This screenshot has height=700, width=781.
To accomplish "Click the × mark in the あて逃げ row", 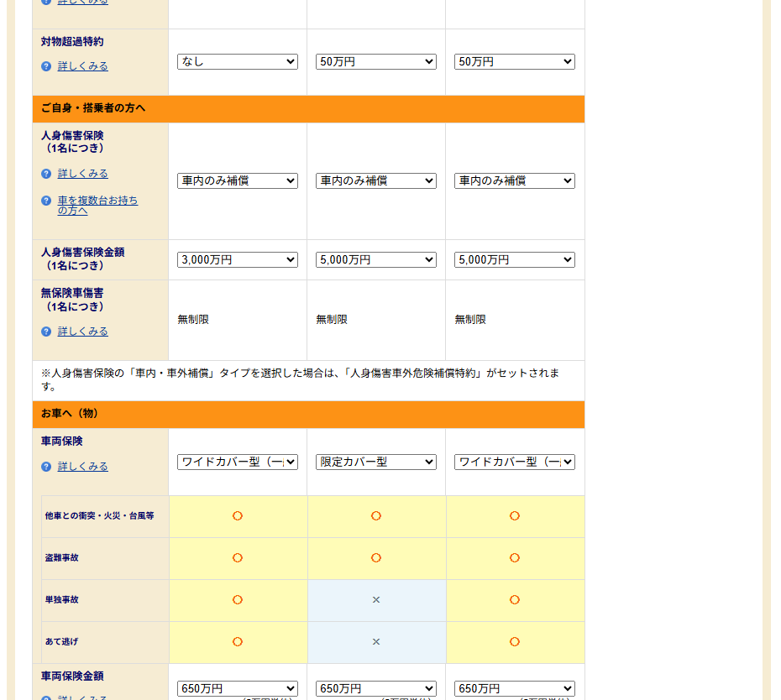I will [376, 642].
